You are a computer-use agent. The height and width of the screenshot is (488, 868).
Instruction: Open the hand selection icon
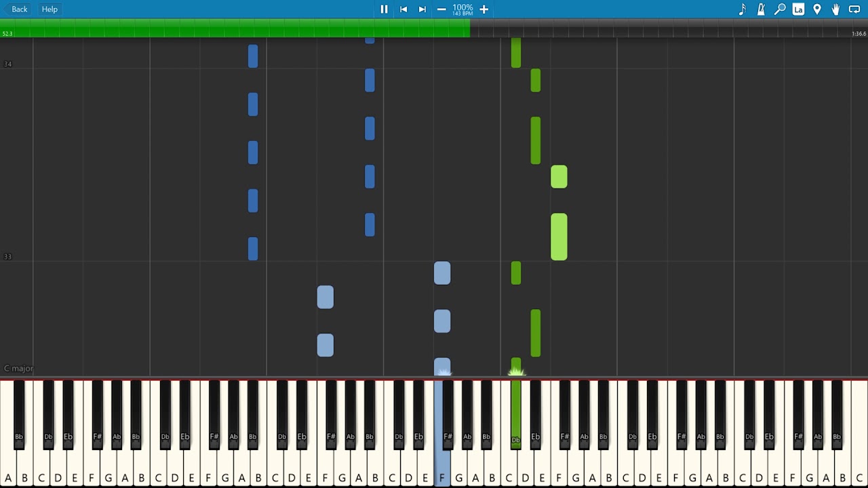[x=836, y=9]
